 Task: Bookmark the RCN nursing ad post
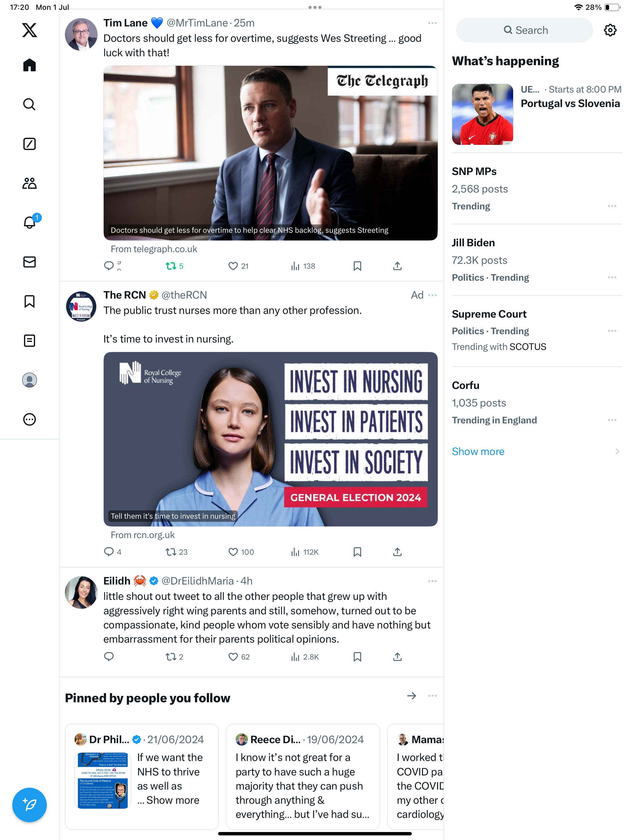tap(357, 552)
